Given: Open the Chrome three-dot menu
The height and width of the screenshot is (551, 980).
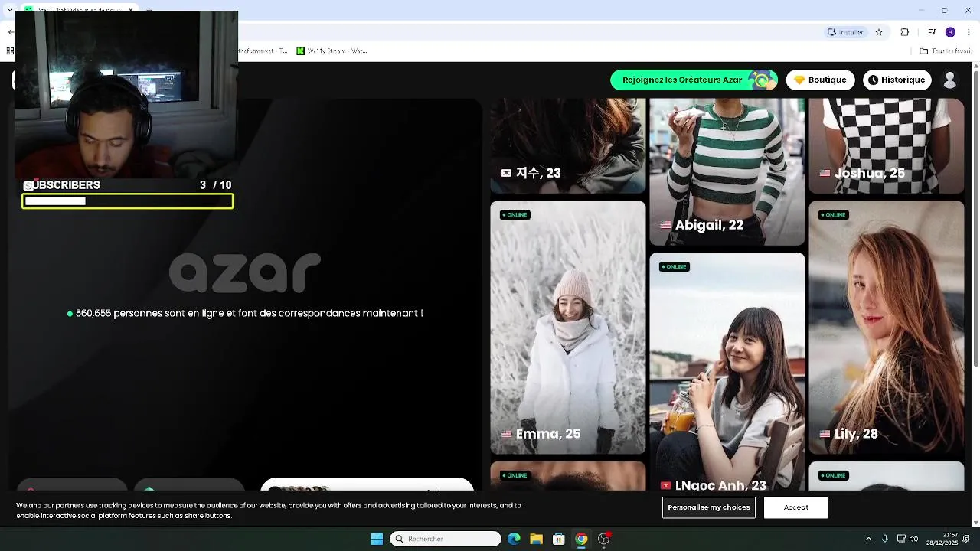Looking at the screenshot, I should click(x=967, y=32).
